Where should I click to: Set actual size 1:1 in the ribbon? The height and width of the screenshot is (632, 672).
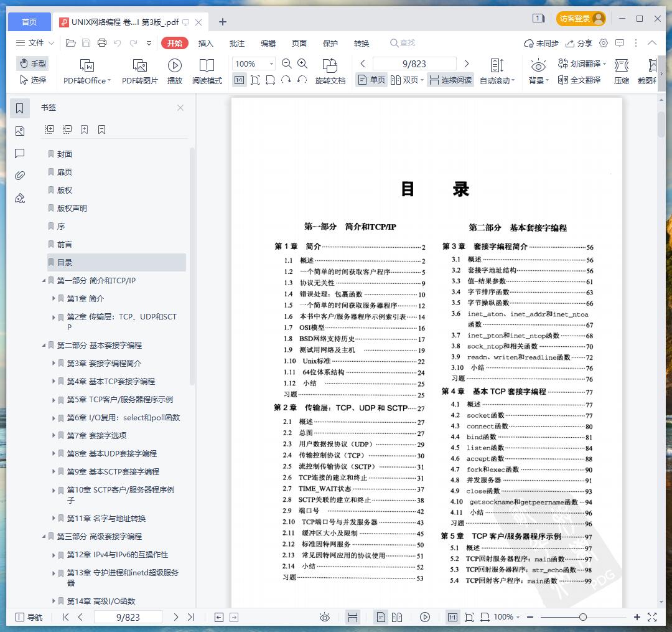(x=239, y=80)
